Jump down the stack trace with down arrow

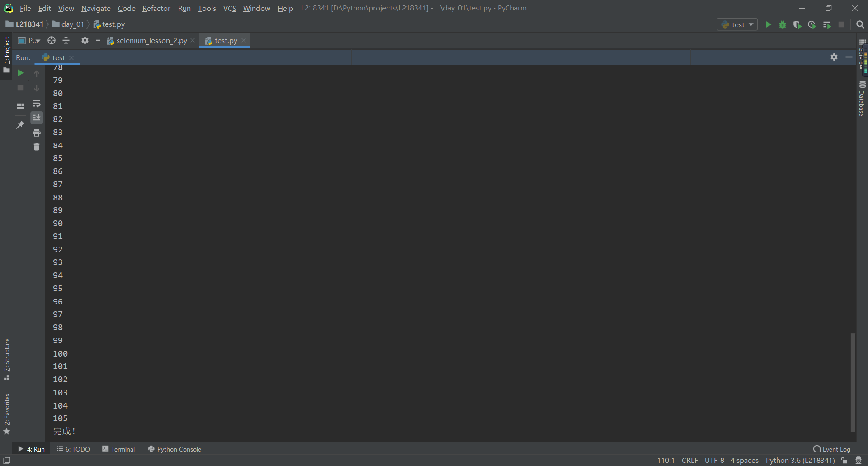pyautogui.click(x=37, y=88)
